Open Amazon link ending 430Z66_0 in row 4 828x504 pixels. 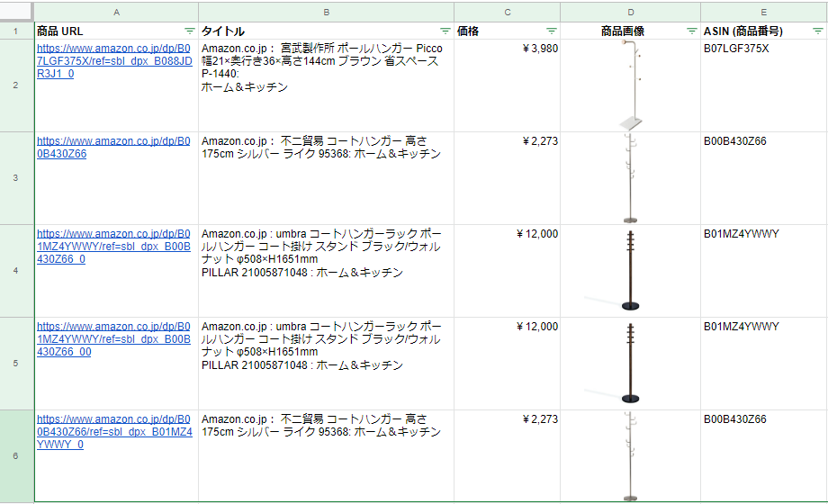coord(113,247)
